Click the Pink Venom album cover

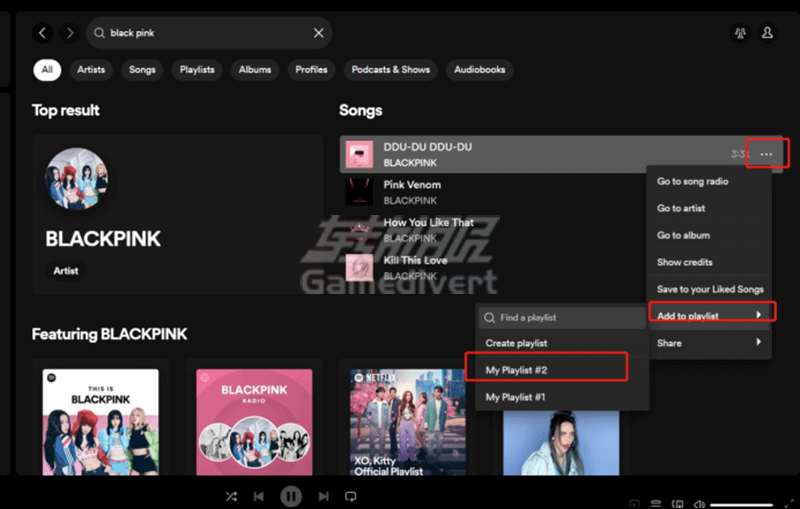359,192
